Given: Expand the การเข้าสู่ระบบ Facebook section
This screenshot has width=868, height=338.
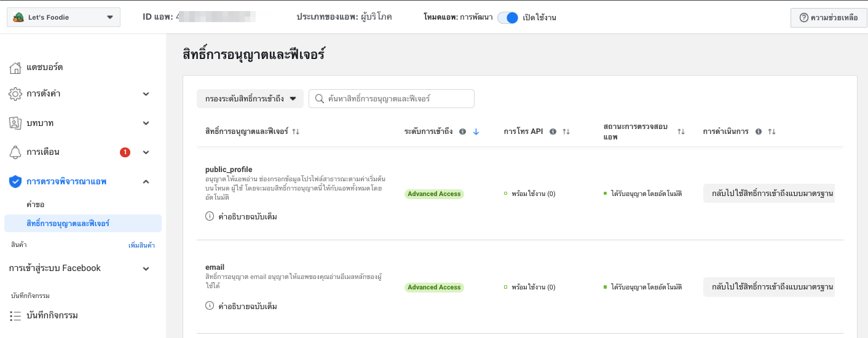Looking at the screenshot, I should coord(146,269).
